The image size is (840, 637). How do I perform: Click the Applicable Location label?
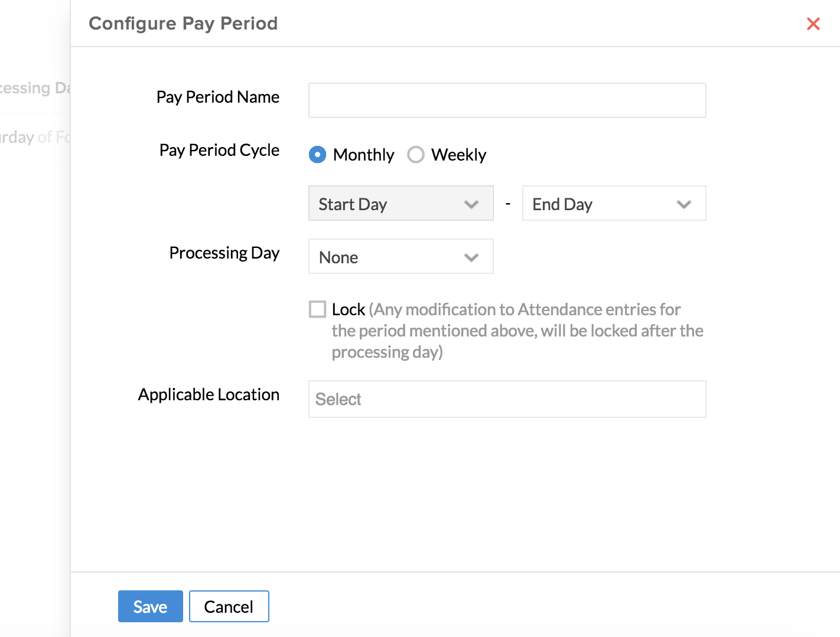point(209,394)
